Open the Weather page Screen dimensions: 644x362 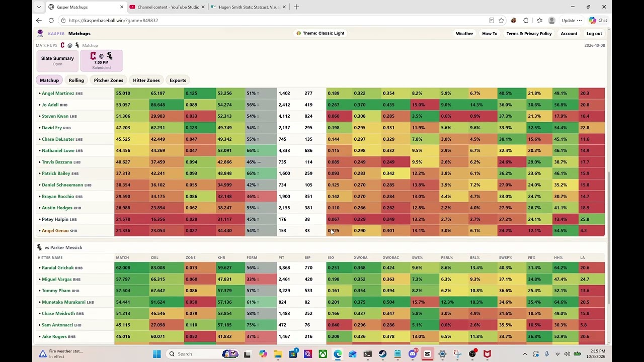[x=464, y=34]
